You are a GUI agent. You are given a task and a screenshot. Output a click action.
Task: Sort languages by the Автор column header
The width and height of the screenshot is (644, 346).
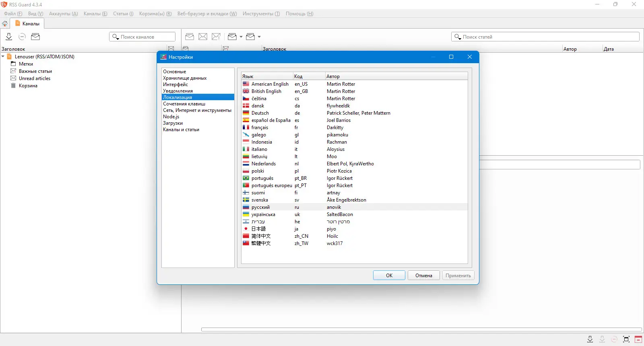point(396,76)
